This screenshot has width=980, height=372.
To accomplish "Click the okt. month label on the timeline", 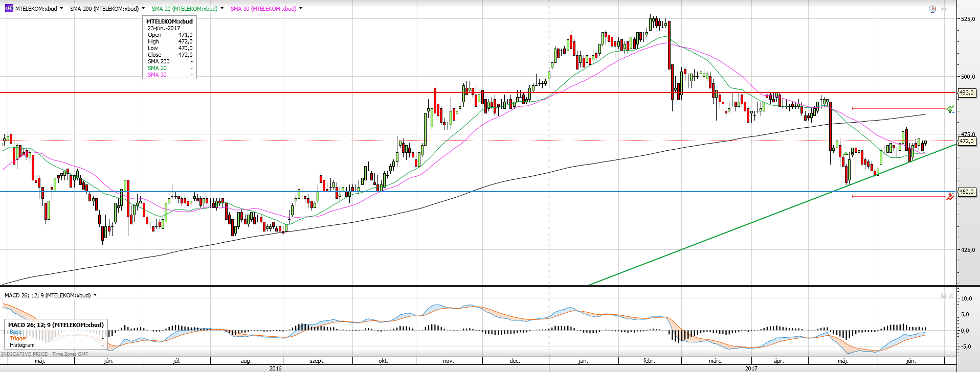I will coord(383,361).
